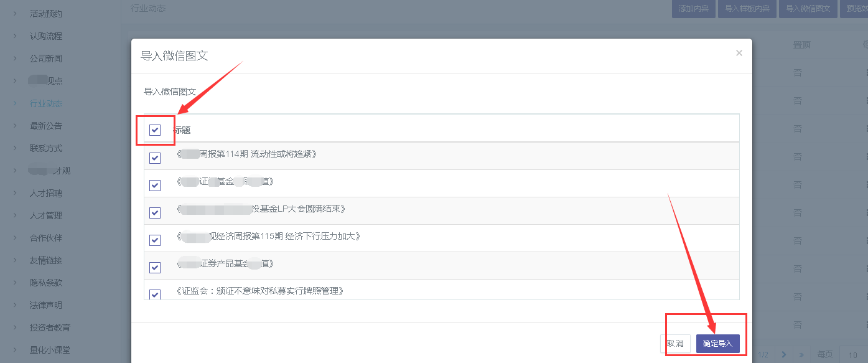Click the chevron icon beside 认购流程
Image resolution: width=868 pixels, height=363 pixels.
tap(14, 35)
